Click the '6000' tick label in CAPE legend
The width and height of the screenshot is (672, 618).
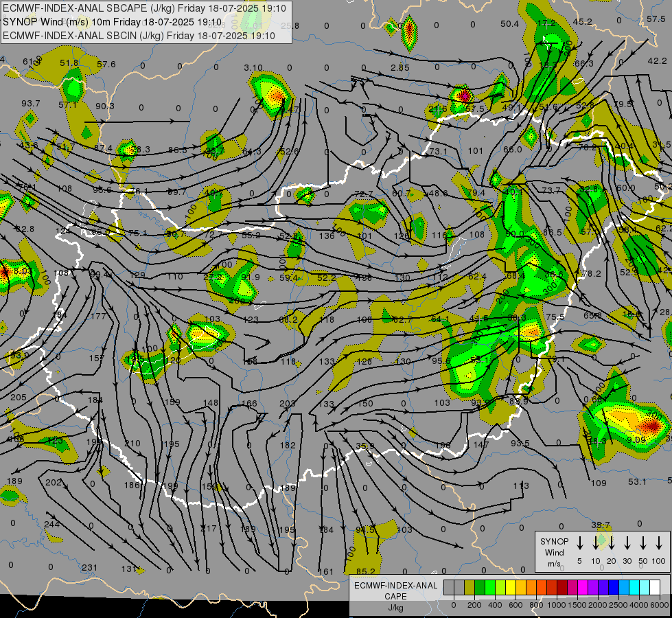(x=660, y=605)
